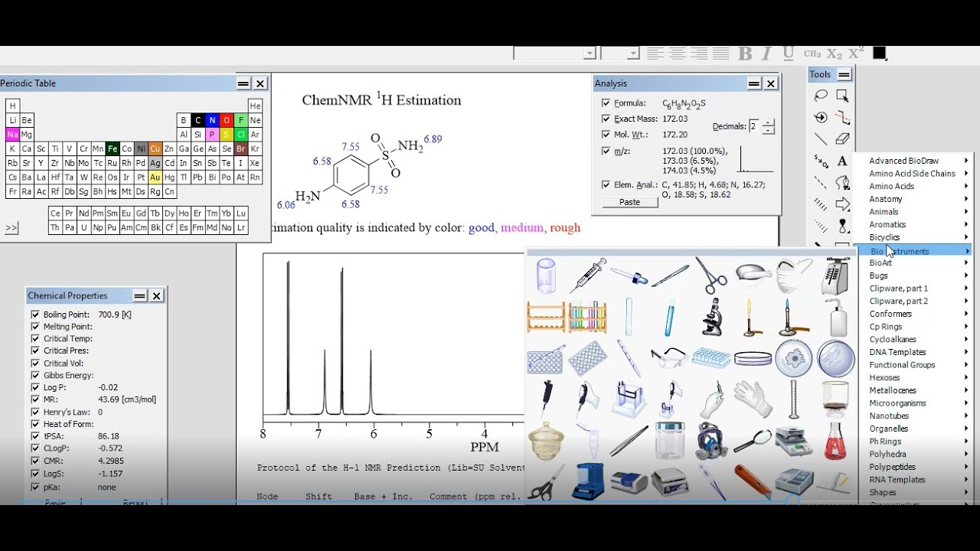Viewport: 980px width, 551px height.
Task: Insert the graduated cylinder template
Action: click(794, 399)
